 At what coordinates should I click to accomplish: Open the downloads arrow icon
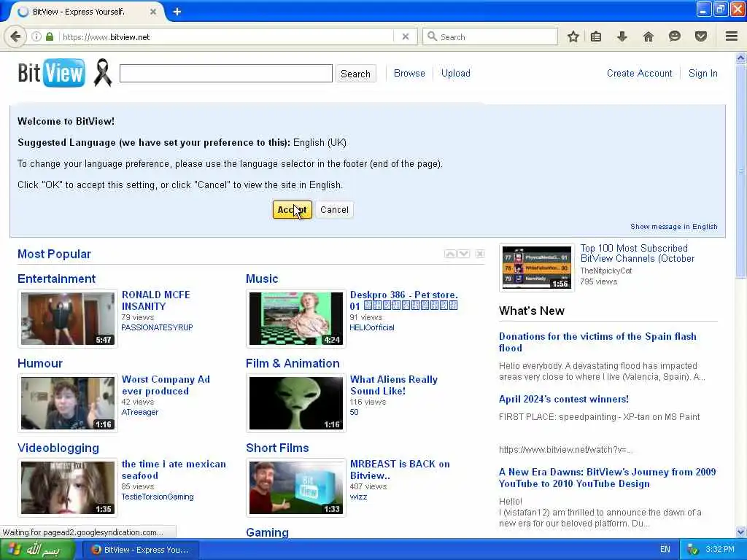[x=622, y=36]
